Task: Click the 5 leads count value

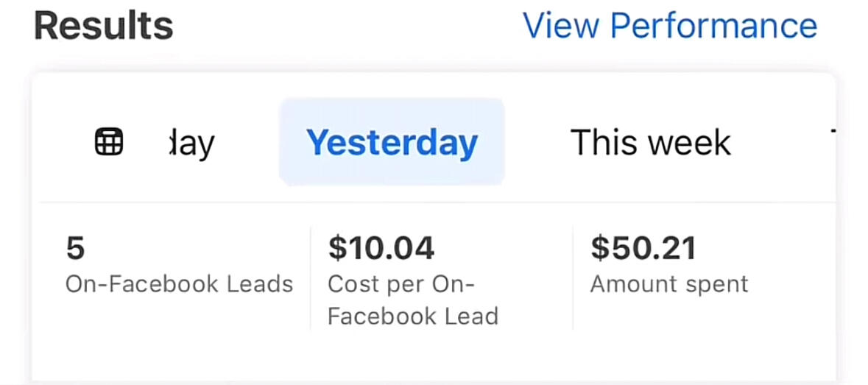Action: point(75,248)
